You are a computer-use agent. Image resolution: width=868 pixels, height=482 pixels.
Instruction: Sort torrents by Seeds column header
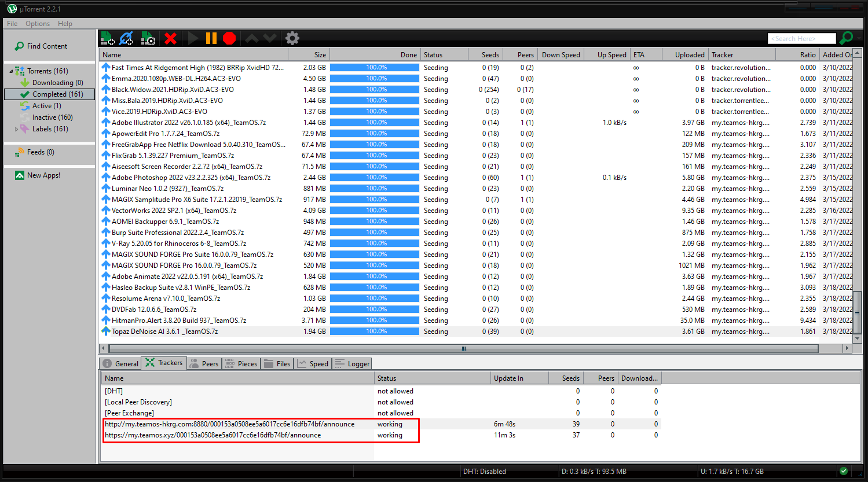click(485, 55)
